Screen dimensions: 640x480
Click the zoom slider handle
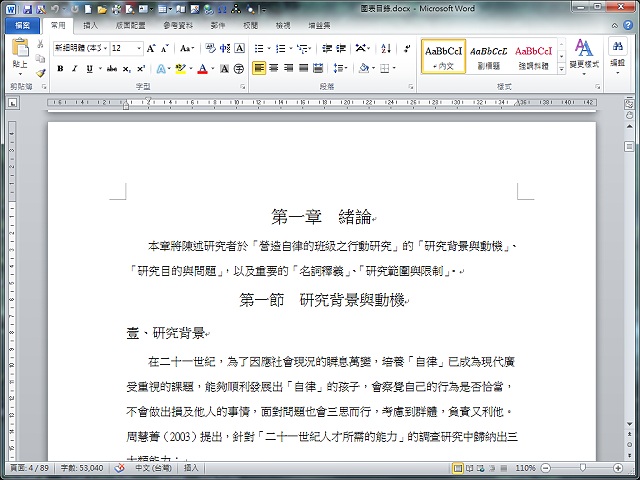coord(583,468)
